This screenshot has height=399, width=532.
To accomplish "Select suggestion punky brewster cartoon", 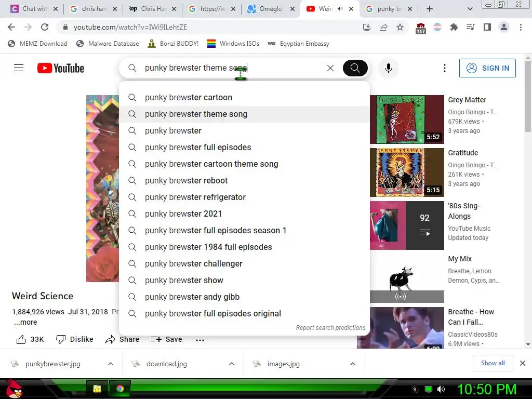I will click(244, 97).
